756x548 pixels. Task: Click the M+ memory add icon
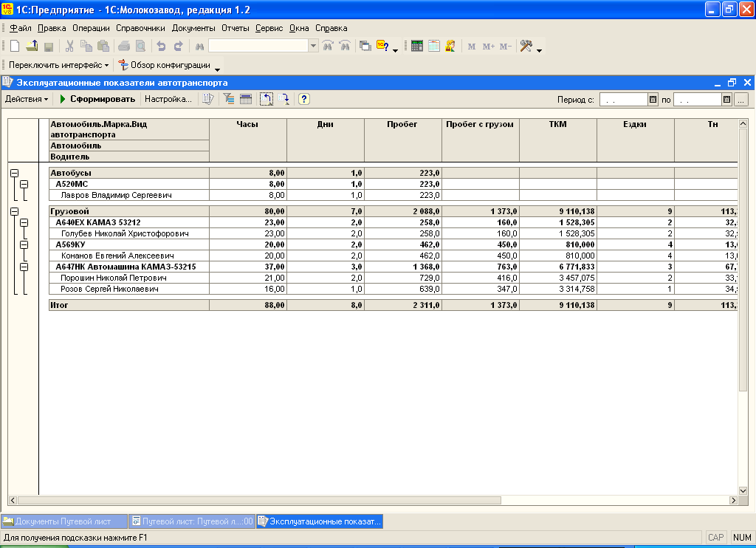488,47
